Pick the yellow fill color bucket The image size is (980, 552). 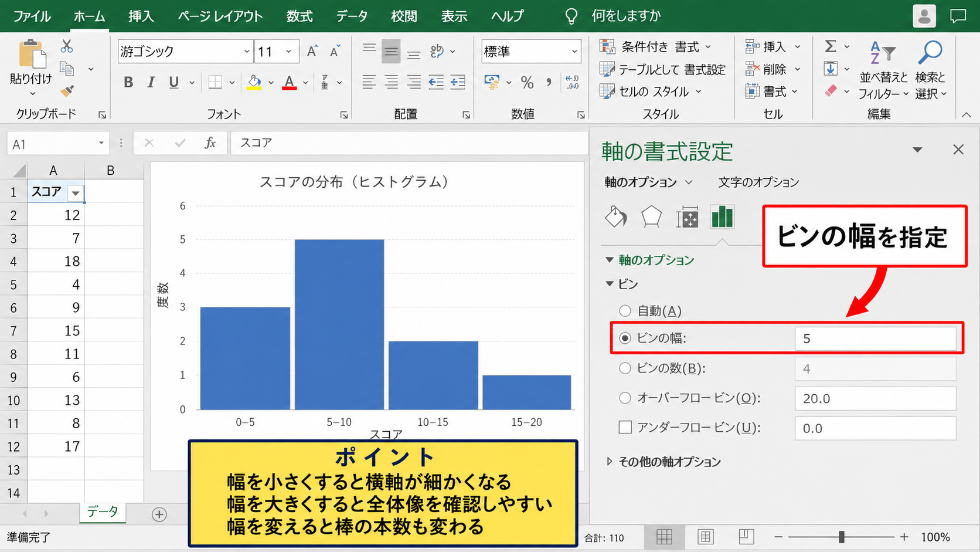[x=254, y=82]
